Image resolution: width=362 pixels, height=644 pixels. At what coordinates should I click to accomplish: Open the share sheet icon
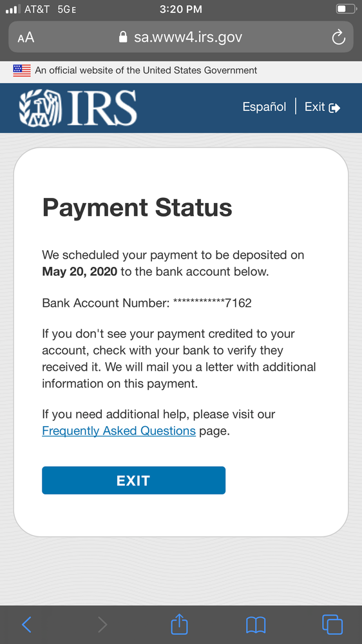click(179, 624)
